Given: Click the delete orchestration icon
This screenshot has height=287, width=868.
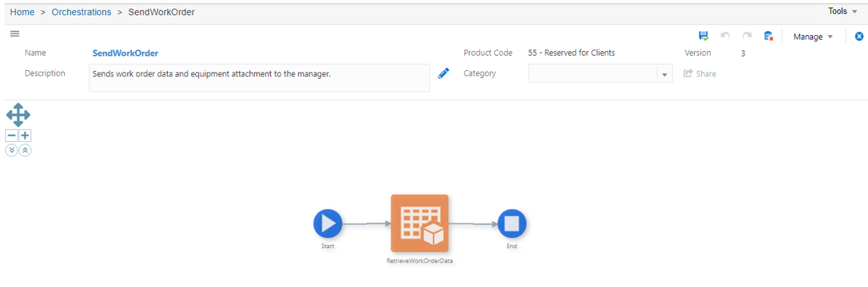Looking at the screenshot, I should pos(768,36).
